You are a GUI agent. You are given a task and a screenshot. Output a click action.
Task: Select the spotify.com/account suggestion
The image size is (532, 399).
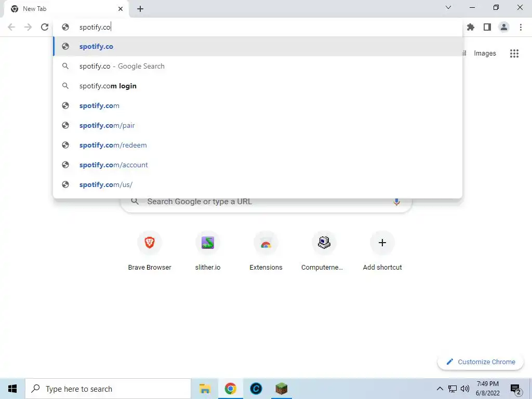click(258, 165)
